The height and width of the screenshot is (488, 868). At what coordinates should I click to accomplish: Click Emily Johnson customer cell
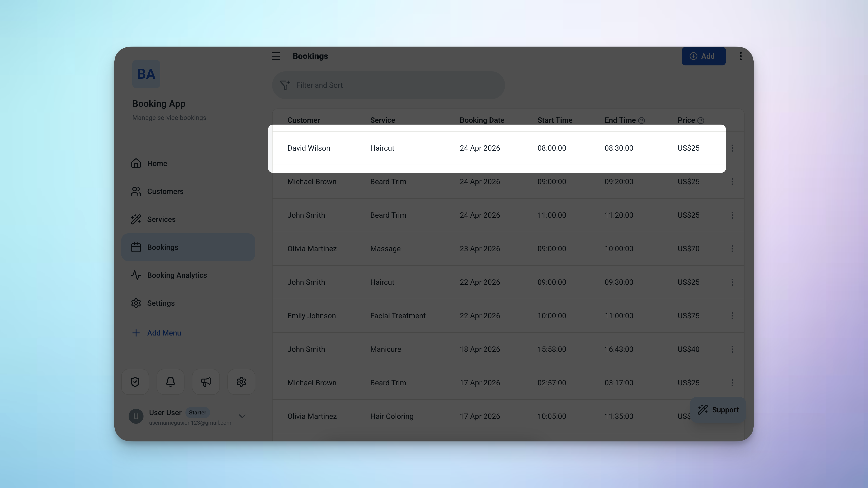[311, 316]
